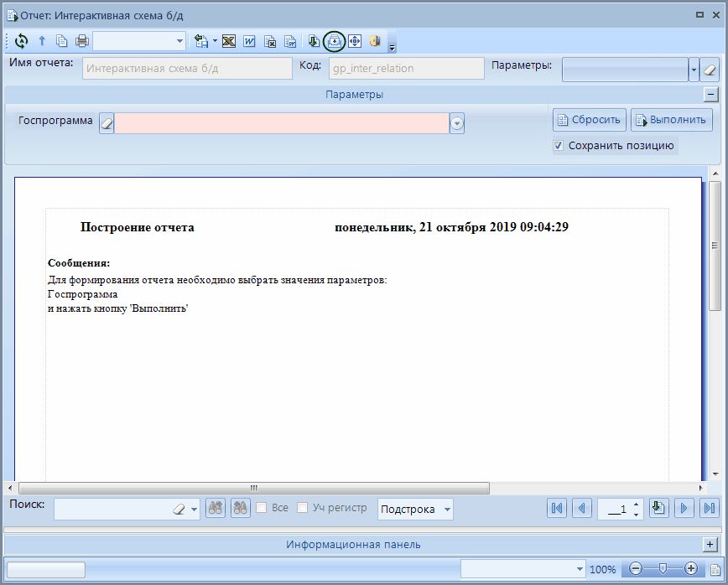This screenshot has height=585, width=728.
Task: Expand the Информационная панель with plus button
Action: pos(710,544)
